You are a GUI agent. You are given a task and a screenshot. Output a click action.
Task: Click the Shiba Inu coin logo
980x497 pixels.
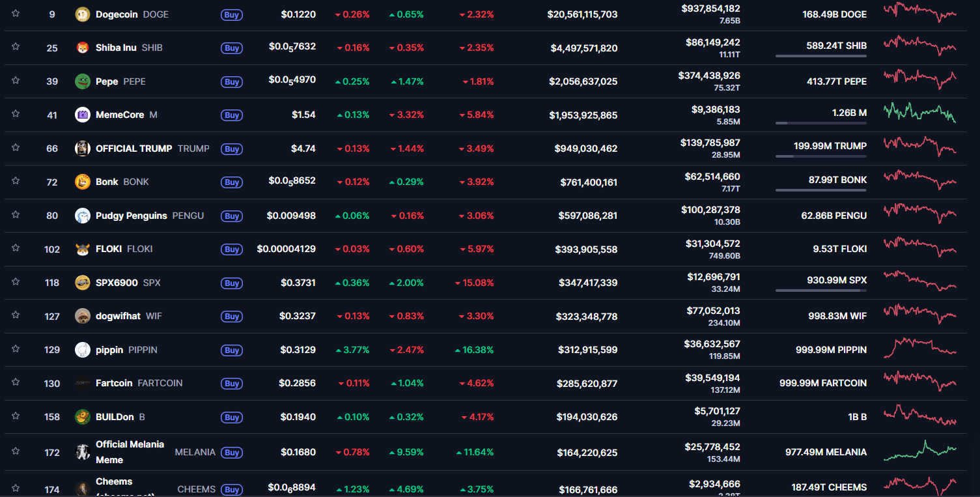pyautogui.click(x=83, y=48)
